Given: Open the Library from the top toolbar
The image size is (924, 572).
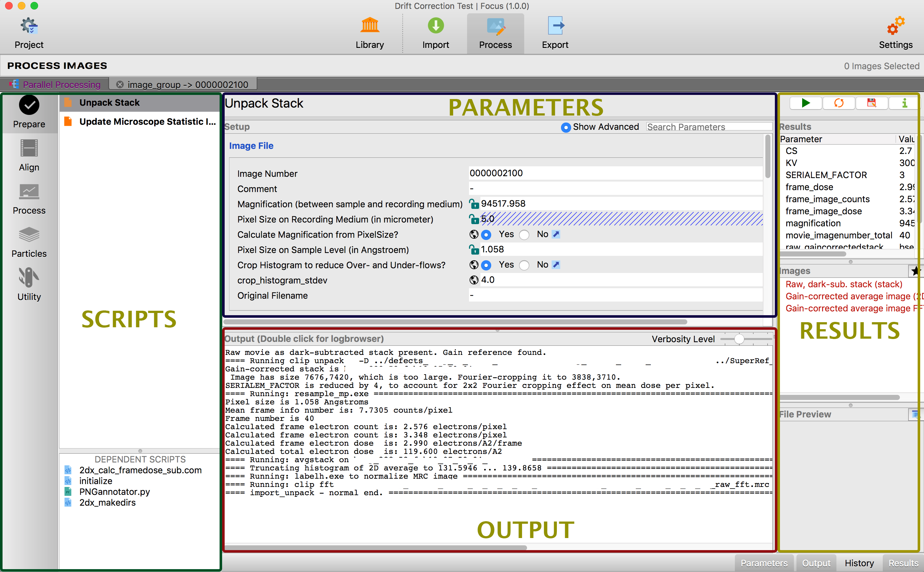Looking at the screenshot, I should pos(369,33).
